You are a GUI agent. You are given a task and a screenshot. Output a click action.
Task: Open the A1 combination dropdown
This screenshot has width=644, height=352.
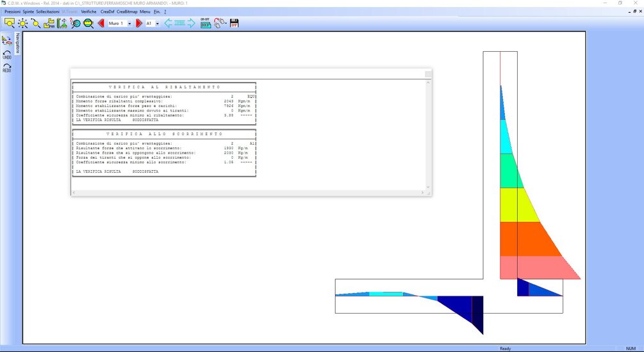157,24
